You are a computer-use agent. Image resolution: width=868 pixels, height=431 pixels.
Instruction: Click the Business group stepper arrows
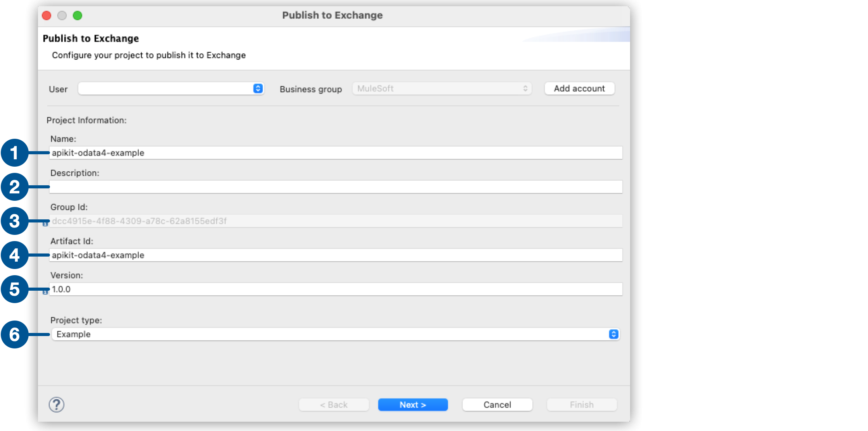pyautogui.click(x=525, y=89)
